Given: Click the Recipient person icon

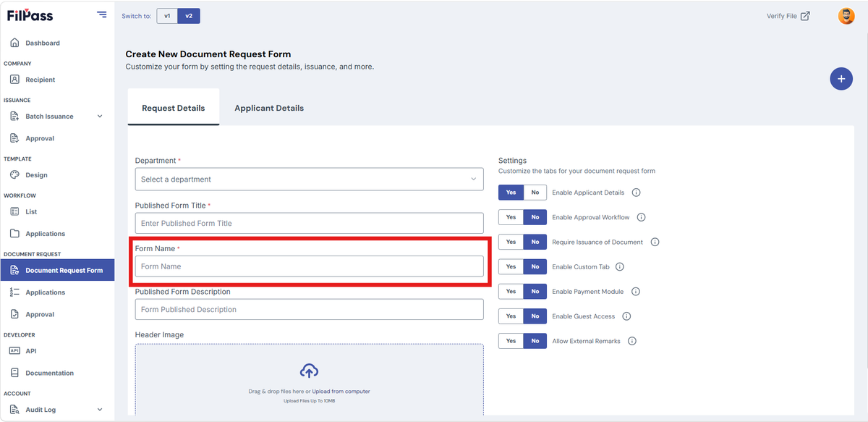Looking at the screenshot, I should (14, 80).
